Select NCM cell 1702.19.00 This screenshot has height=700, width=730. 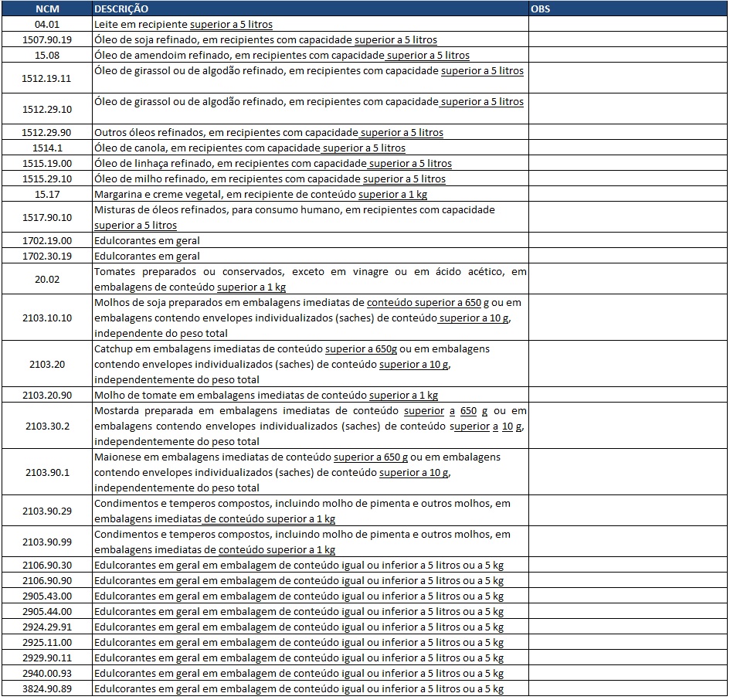47,240
